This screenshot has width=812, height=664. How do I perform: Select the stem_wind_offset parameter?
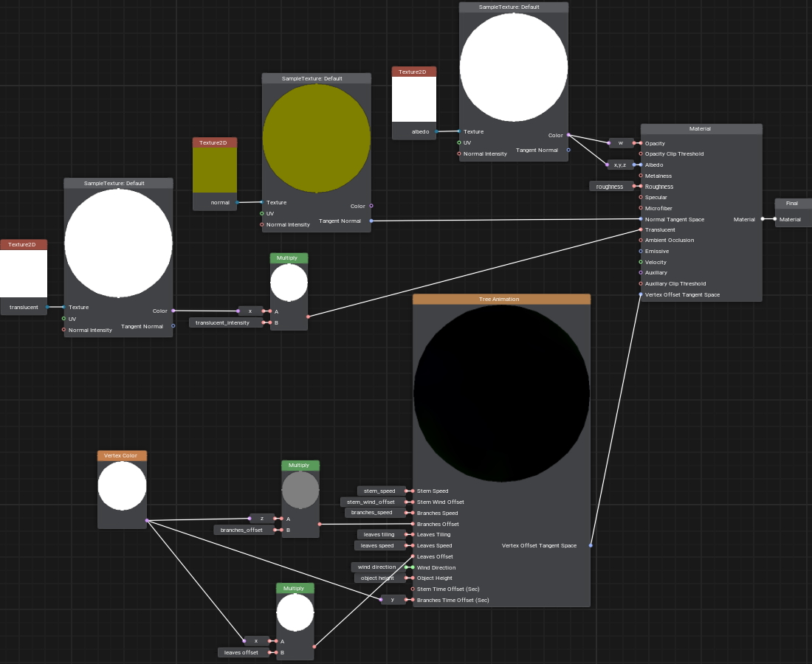click(x=371, y=502)
